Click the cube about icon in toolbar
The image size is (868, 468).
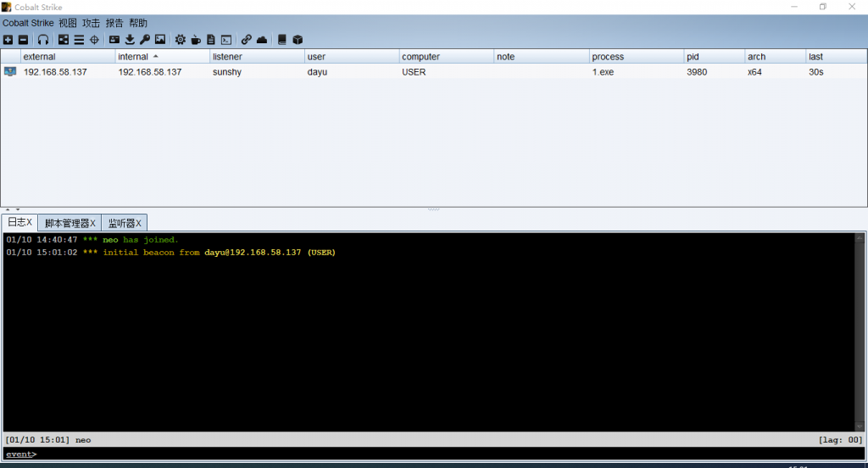click(x=298, y=40)
